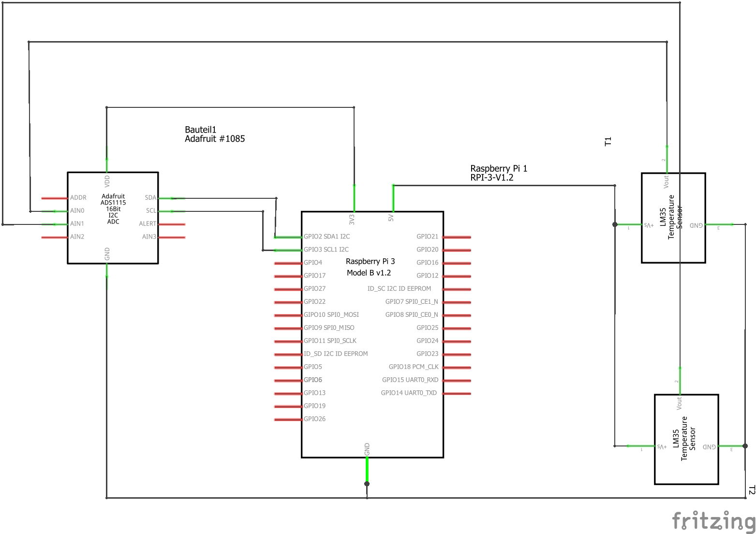Click the "GPIO21" pin label
This screenshot has height=534, width=756.
tap(428, 237)
